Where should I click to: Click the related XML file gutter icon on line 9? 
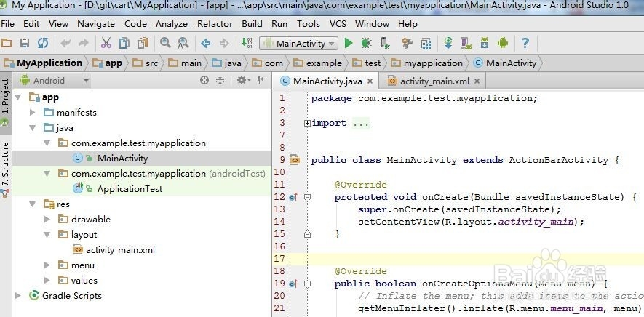point(295,160)
